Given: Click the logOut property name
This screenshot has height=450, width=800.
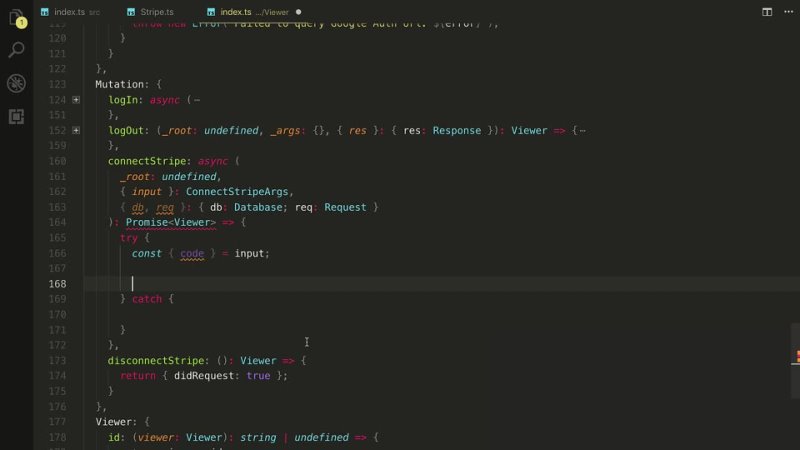Looking at the screenshot, I should coord(126,131).
